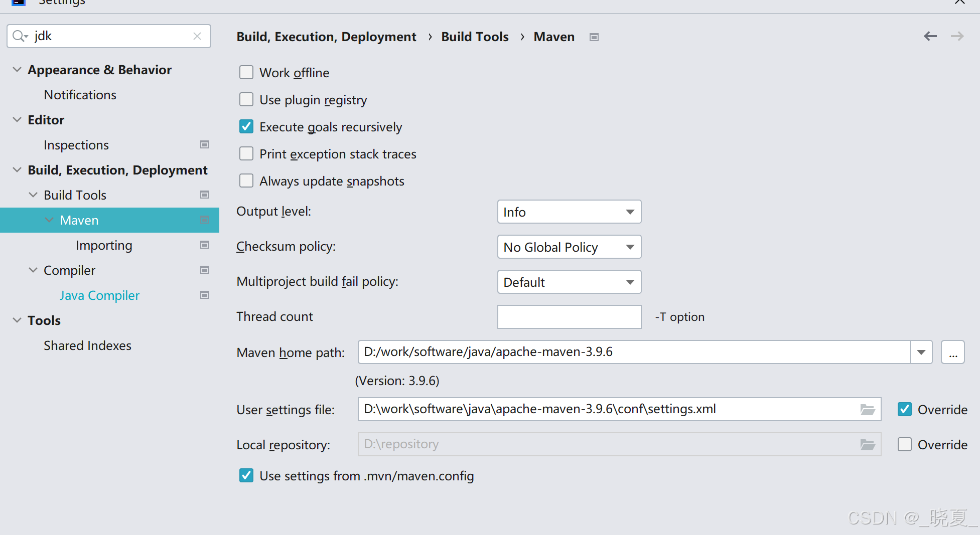The width and height of the screenshot is (980, 535).
Task: Click the search magnifier icon
Action: (x=20, y=36)
